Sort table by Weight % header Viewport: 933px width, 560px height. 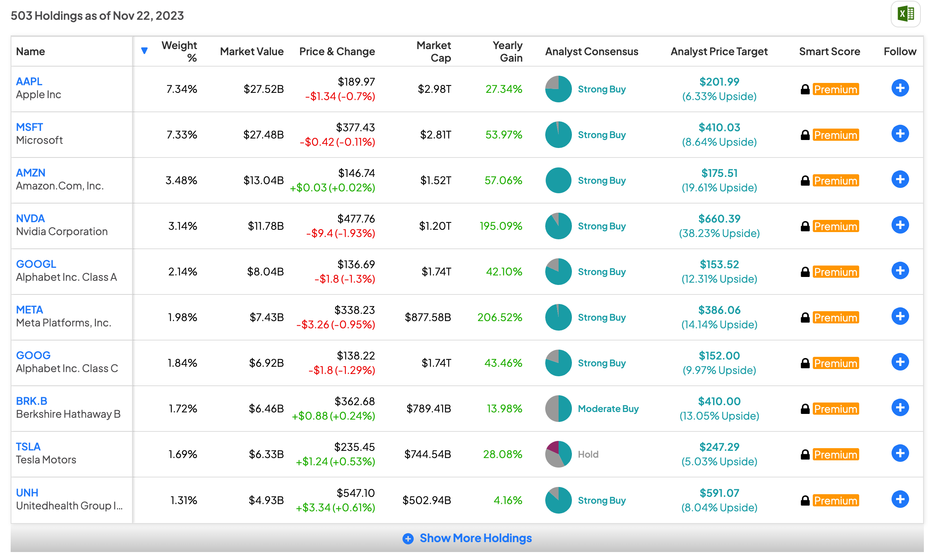[179, 51]
